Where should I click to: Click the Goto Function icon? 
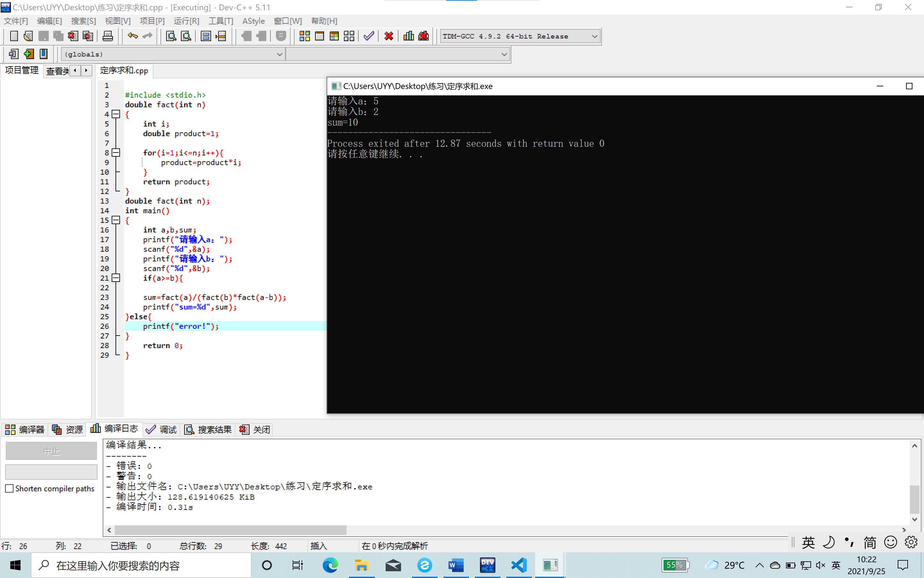[206, 36]
